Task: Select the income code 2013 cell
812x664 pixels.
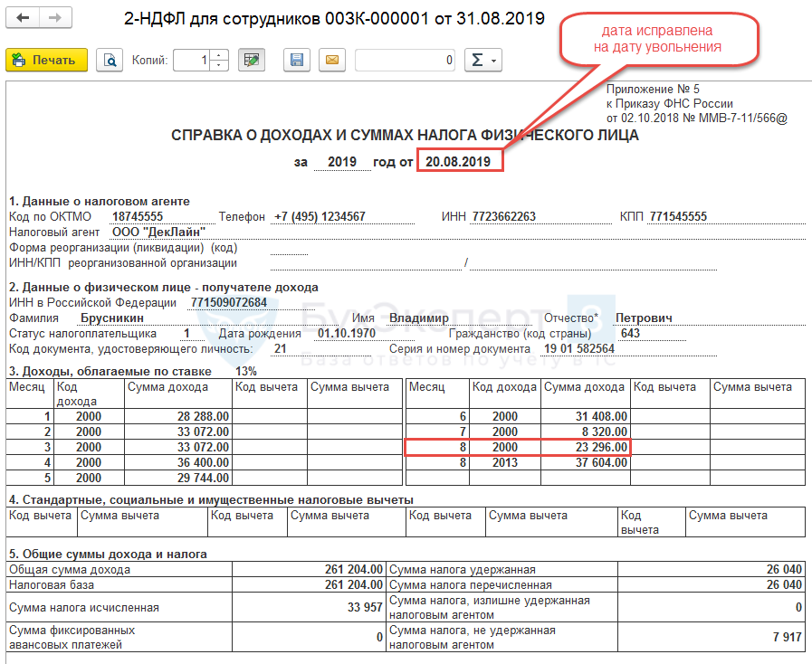Action: tap(505, 462)
